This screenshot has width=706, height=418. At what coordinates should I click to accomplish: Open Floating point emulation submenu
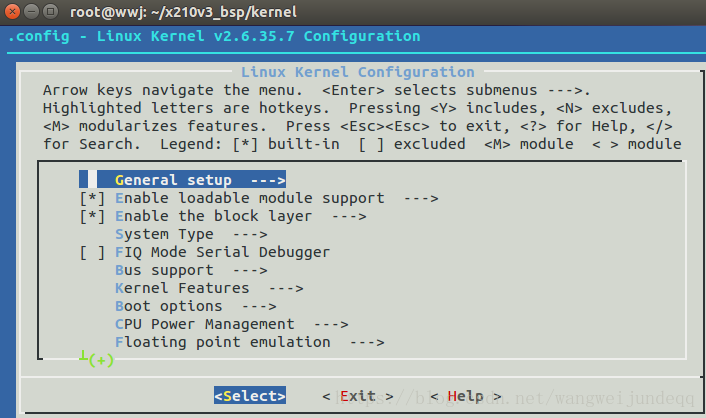250,342
